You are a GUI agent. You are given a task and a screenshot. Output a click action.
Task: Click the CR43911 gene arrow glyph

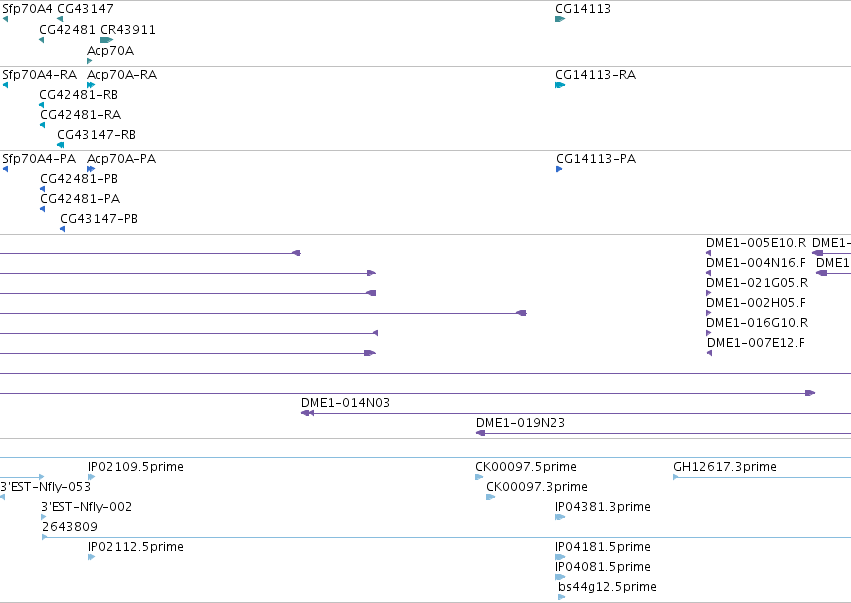[106, 40]
